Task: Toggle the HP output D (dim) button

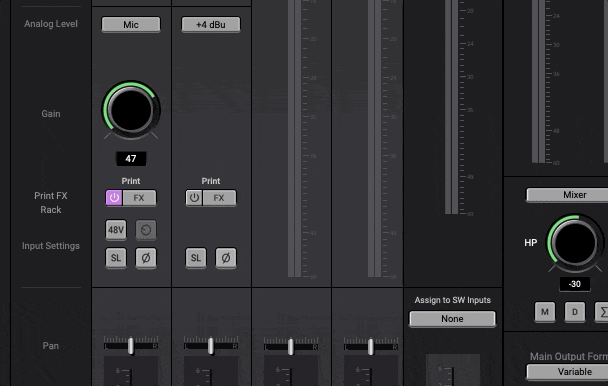Action: coord(575,312)
